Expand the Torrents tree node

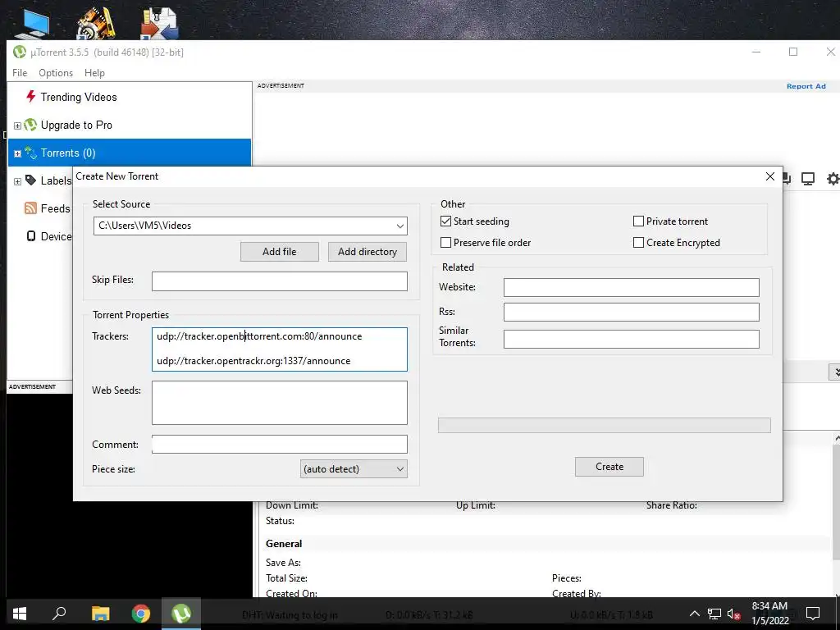[x=17, y=153]
